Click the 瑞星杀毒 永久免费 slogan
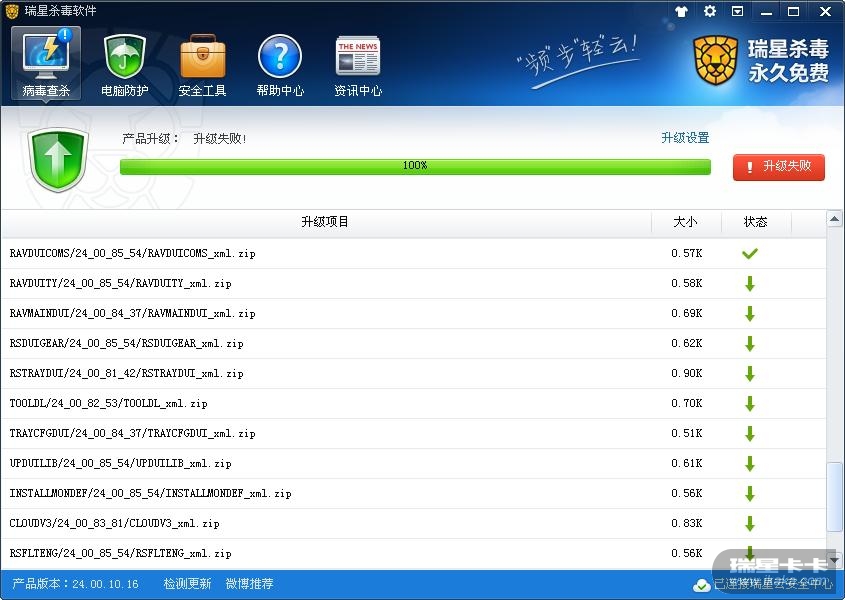845x600 pixels. tap(788, 60)
